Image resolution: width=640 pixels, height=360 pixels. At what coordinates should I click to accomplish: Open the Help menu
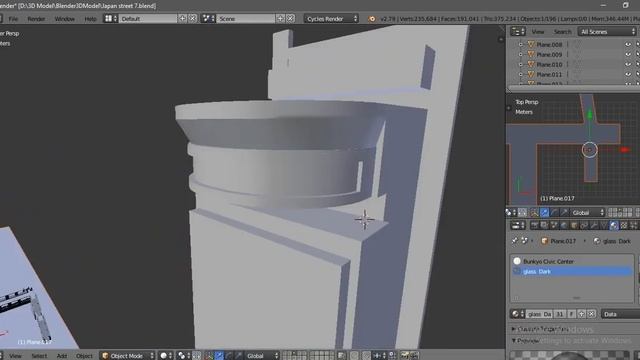pyautogui.click(x=90, y=19)
